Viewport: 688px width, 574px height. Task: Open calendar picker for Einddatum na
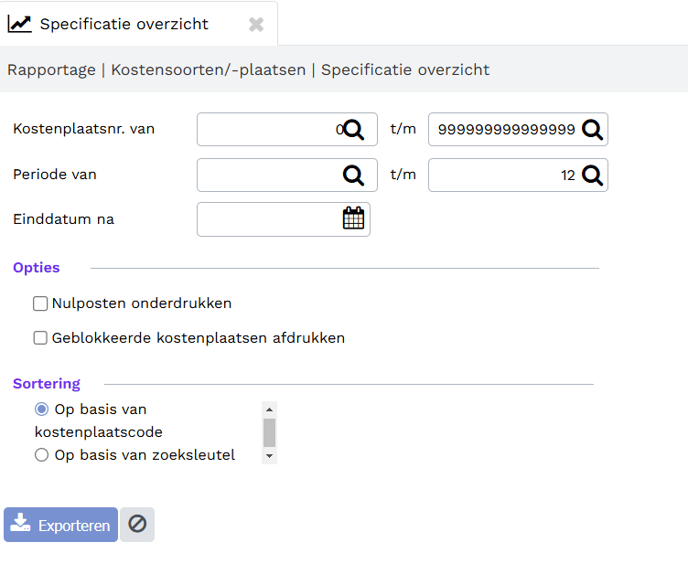tap(354, 219)
